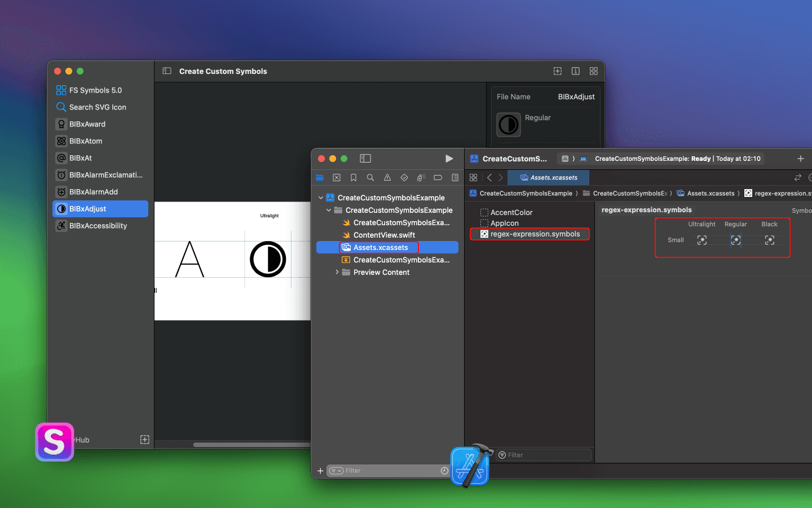Click the Xcode icon in the Dock

point(470,465)
